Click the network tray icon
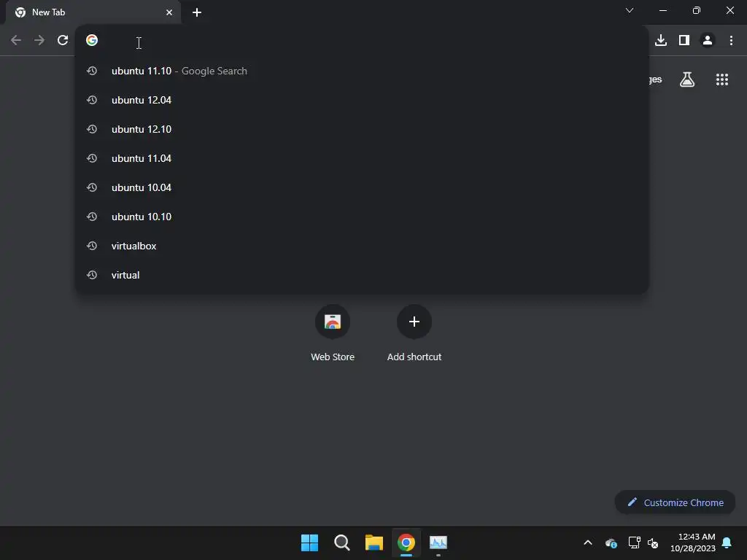The height and width of the screenshot is (560, 747). click(x=634, y=542)
